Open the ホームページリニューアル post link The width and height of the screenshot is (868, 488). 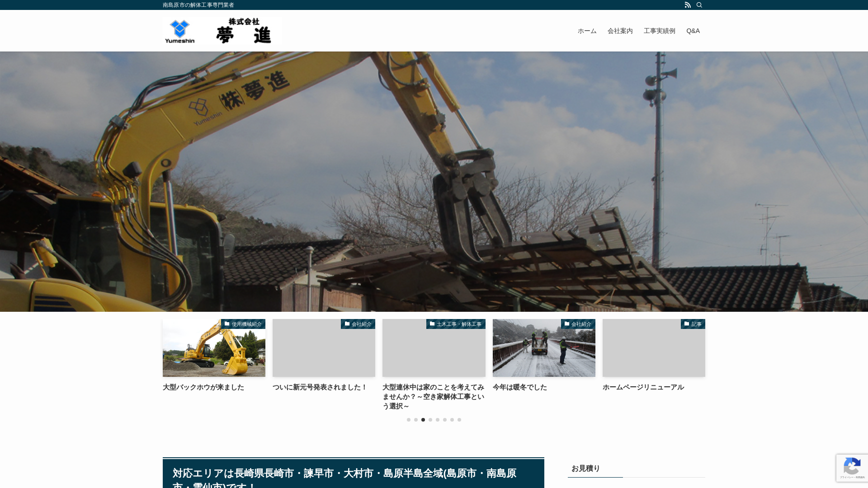pyautogui.click(x=643, y=387)
